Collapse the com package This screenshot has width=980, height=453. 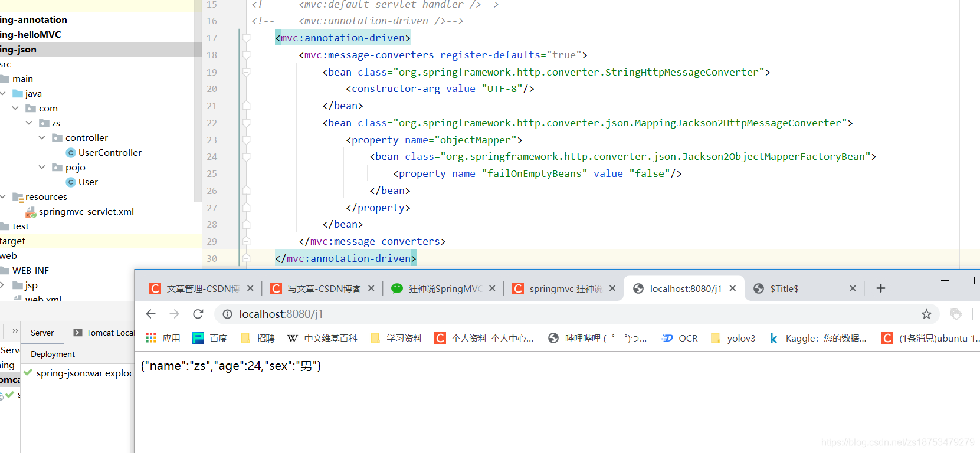15,108
